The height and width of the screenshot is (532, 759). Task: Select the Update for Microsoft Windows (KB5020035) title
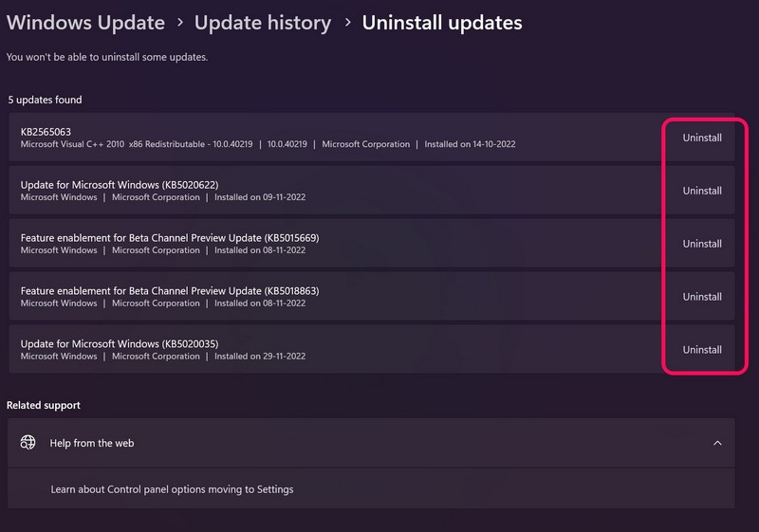point(120,343)
